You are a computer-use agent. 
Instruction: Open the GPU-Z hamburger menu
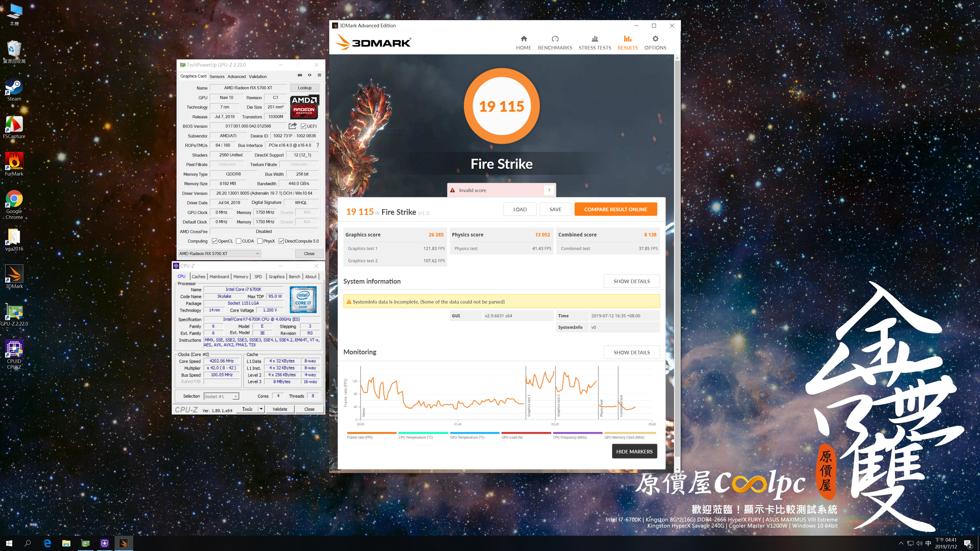coord(320,75)
